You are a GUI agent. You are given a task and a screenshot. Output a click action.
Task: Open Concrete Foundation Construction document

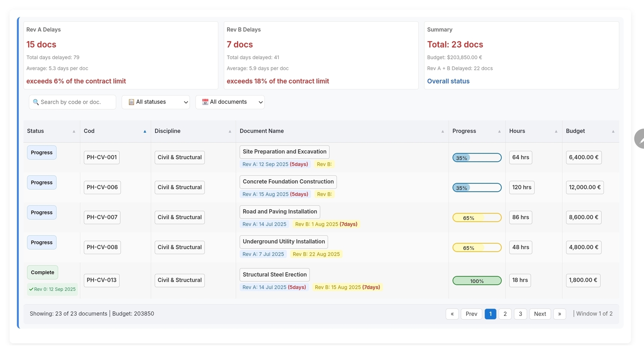point(288,182)
